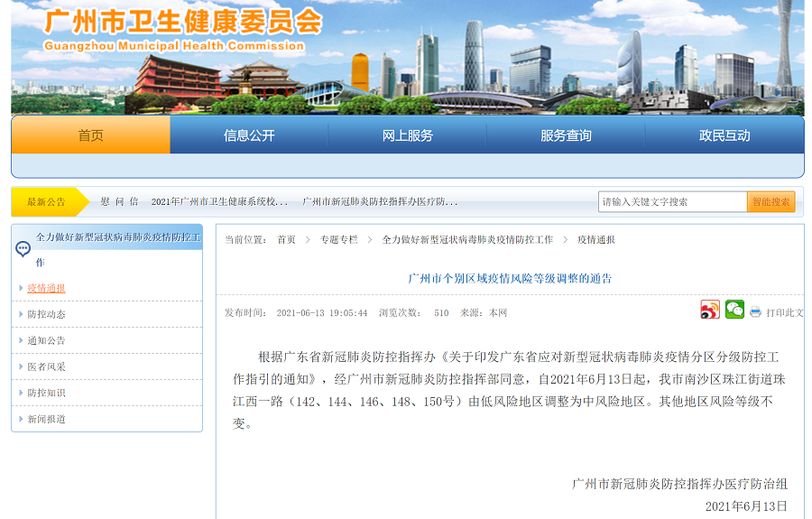Share article via Weibo icon

[x=710, y=310]
